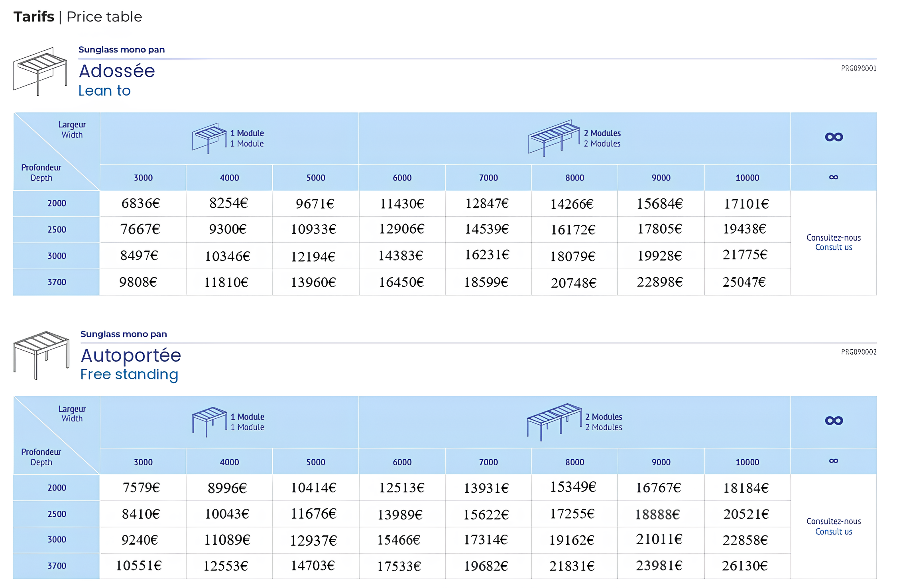The image size is (897, 588).
Task: Click the reference code PRG090001
Action: (859, 69)
